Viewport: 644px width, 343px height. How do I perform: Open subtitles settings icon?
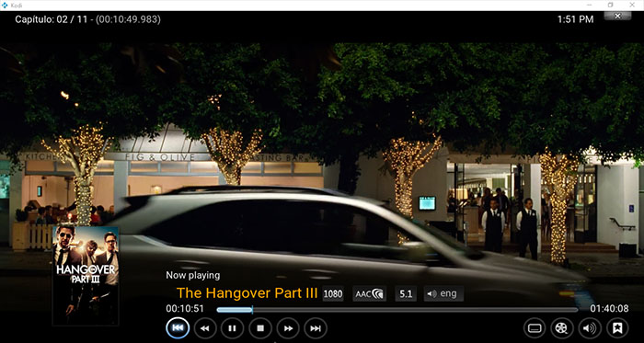coord(535,328)
